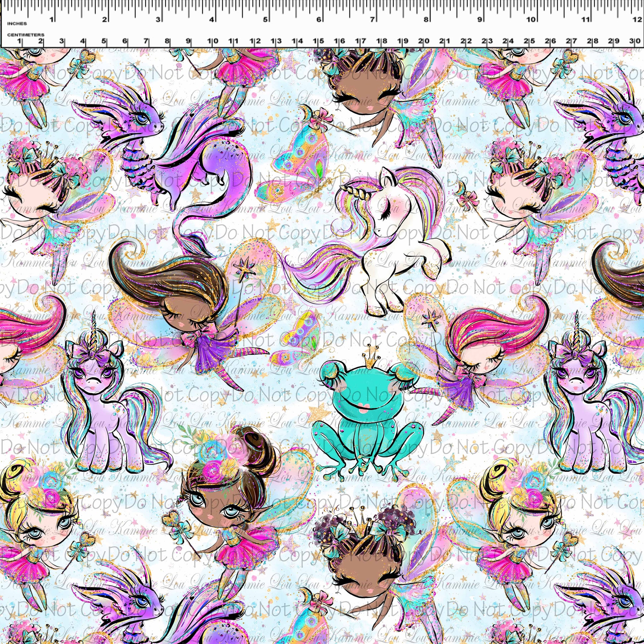This screenshot has height=644, width=644.
Task: Click the 1 inch mark on the ruler
Action: coord(52,19)
